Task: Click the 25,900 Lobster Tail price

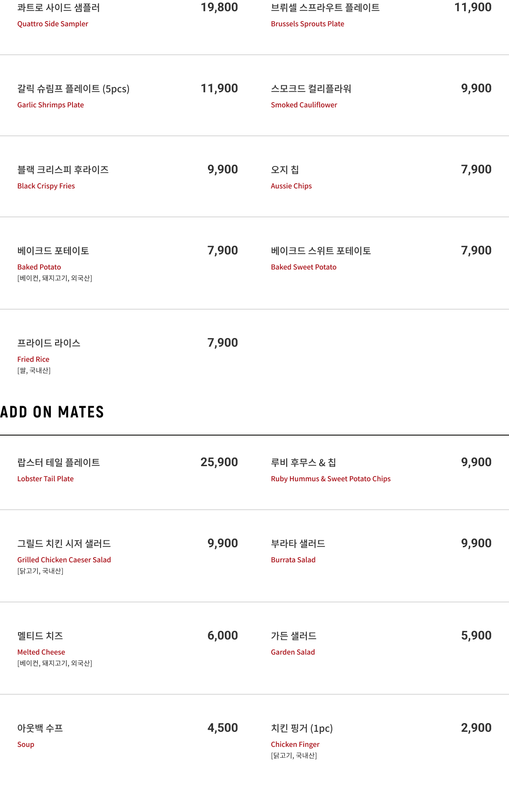Action: 219,462
